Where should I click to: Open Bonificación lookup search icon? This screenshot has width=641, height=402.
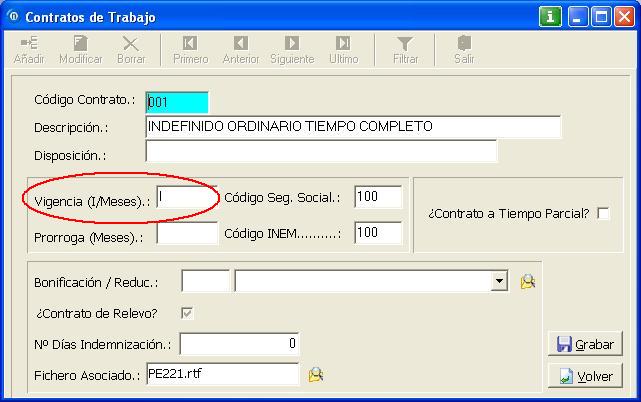(528, 281)
